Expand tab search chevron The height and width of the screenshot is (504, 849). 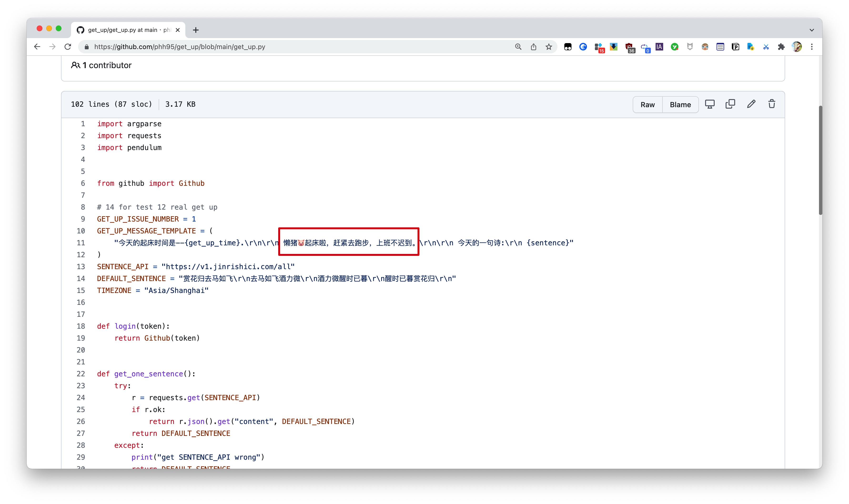point(812,30)
